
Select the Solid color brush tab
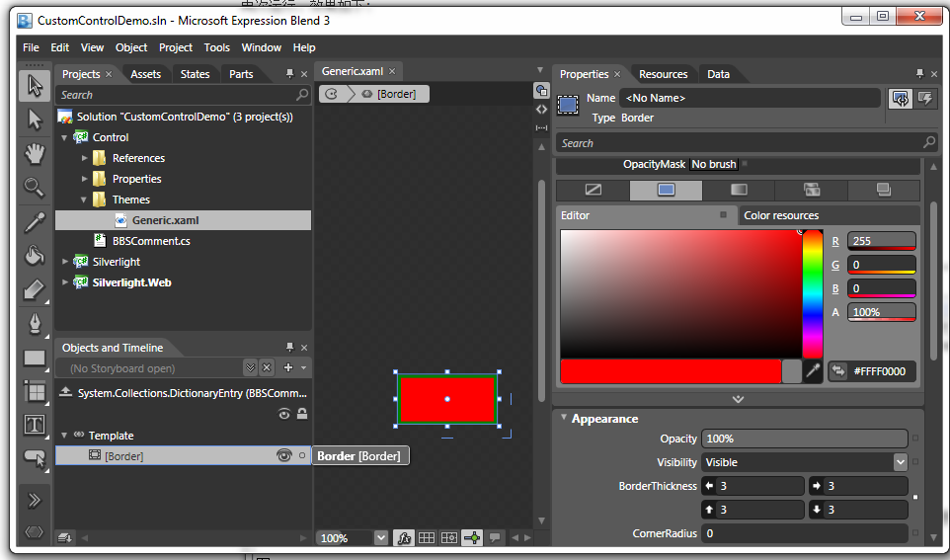tap(666, 190)
